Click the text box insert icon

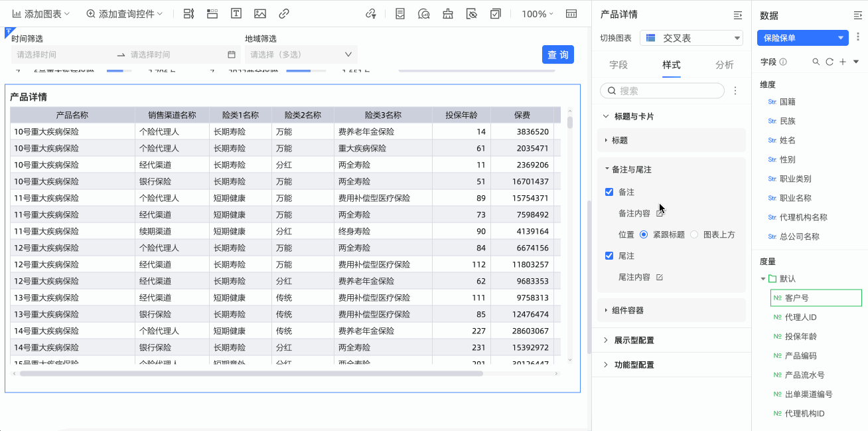[x=236, y=14]
